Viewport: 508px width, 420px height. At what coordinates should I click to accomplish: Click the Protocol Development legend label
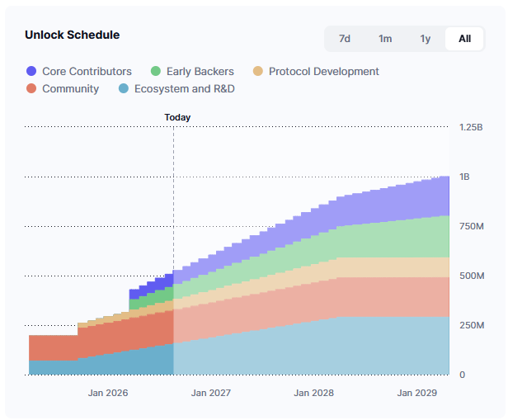click(324, 71)
